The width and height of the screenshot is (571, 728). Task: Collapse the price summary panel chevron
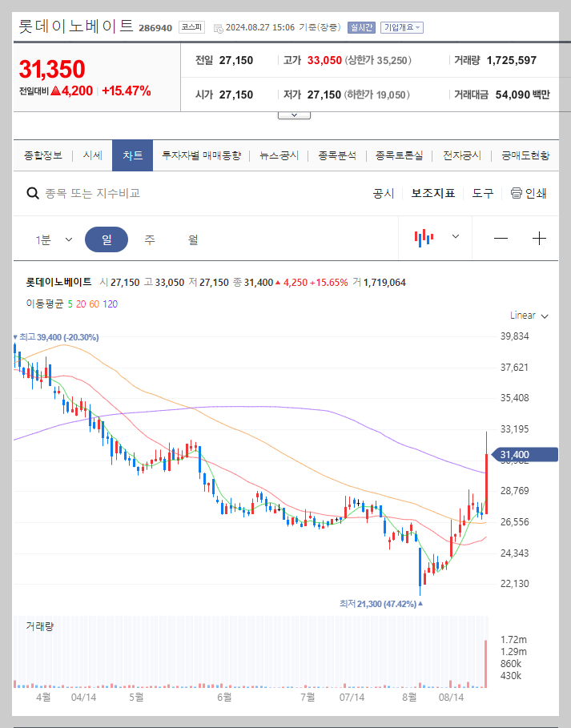pyautogui.click(x=294, y=114)
